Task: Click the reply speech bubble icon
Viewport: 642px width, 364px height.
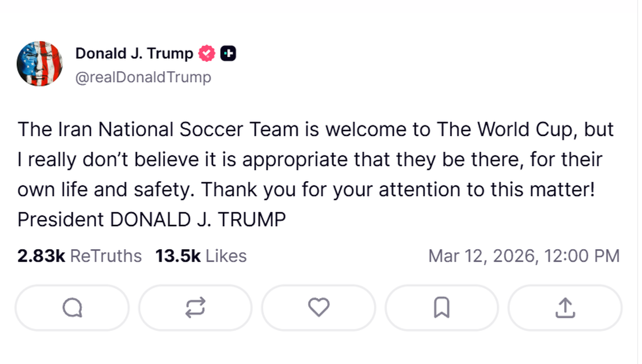Action: pos(72,307)
